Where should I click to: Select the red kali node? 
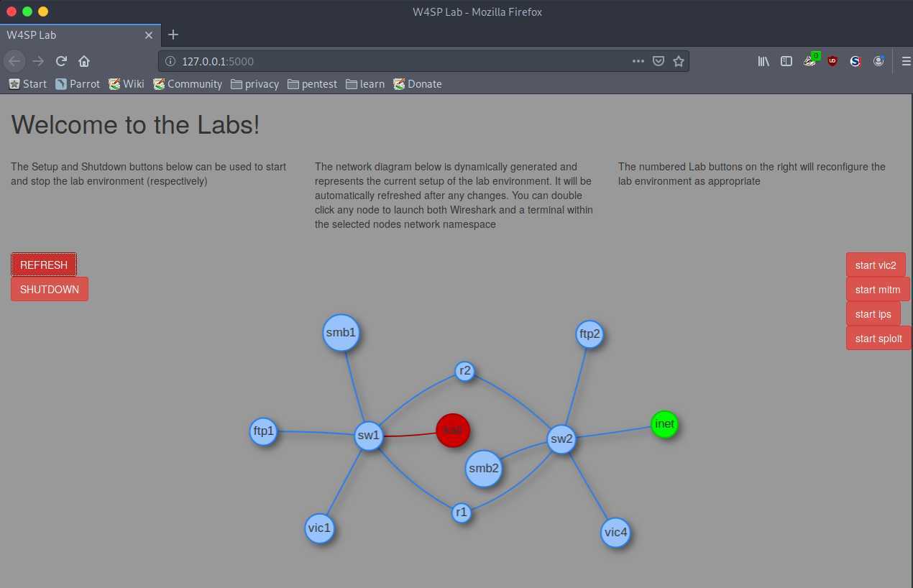coord(453,430)
